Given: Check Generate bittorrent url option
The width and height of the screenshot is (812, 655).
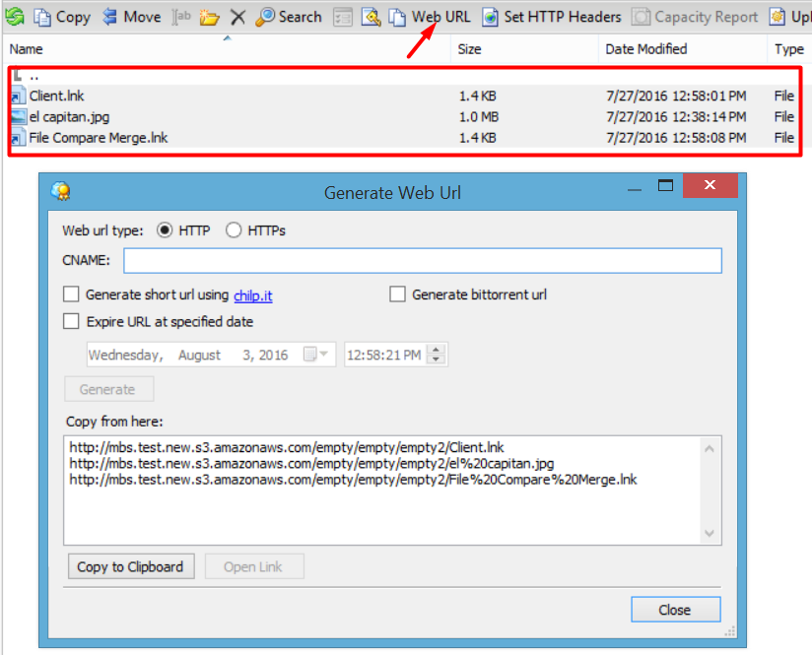Looking at the screenshot, I should point(398,295).
